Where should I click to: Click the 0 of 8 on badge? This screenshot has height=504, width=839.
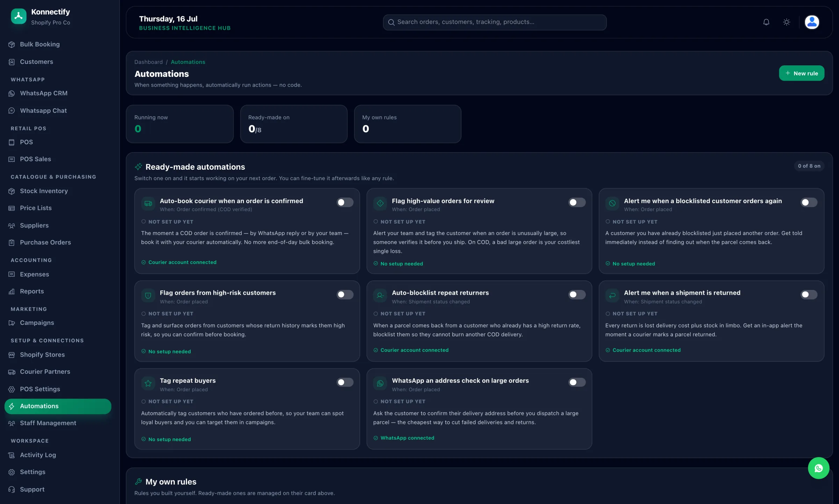coord(809,166)
